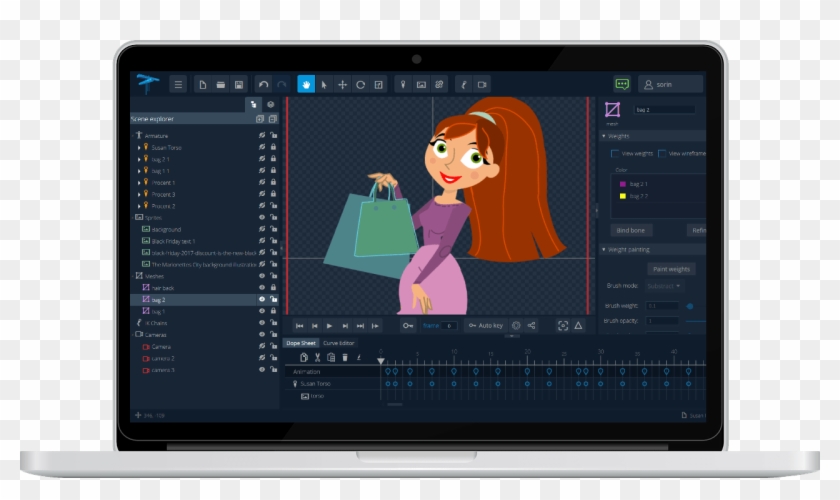The image size is (840, 500).
Task: Delete keyframes with the trash icon
Action: pyautogui.click(x=345, y=357)
